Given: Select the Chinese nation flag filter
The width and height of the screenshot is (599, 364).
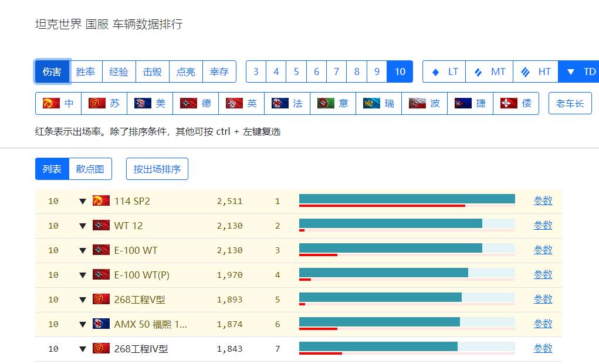Looking at the screenshot, I should (57, 102).
